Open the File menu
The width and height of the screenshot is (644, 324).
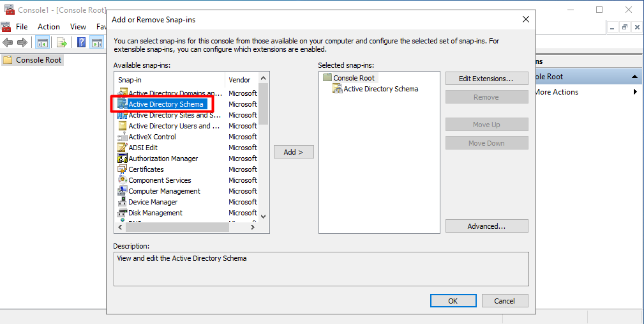tap(22, 27)
